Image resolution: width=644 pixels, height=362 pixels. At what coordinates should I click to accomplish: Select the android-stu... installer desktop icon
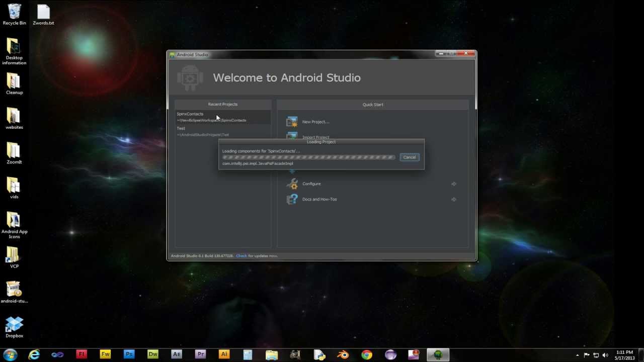14,292
